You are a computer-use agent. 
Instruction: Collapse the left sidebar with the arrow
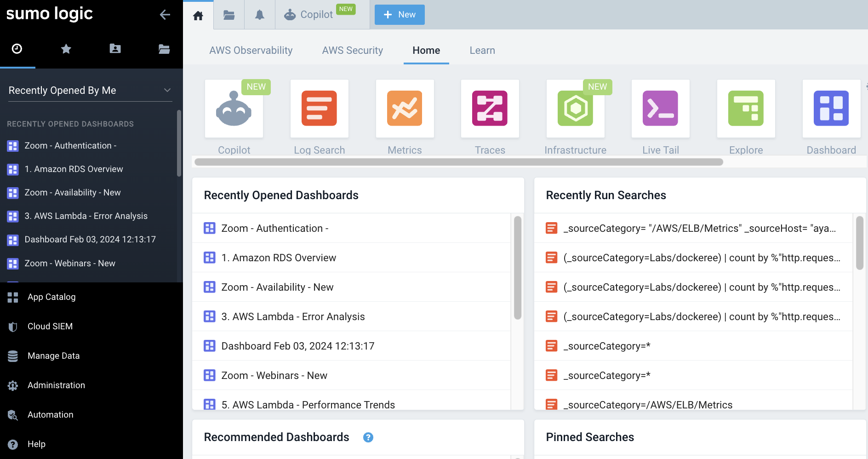(165, 14)
